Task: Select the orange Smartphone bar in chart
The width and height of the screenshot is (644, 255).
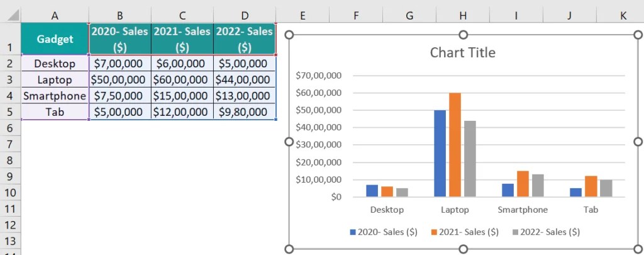Action: point(523,184)
